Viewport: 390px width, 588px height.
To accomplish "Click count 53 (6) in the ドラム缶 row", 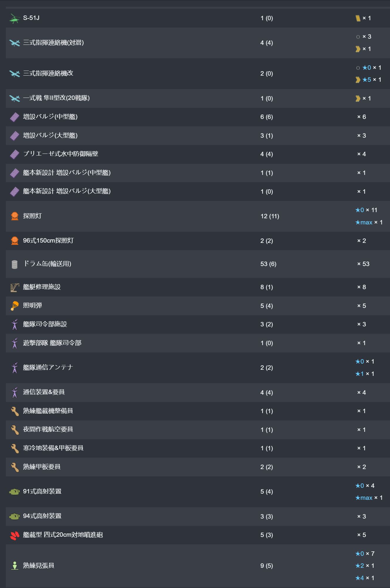I will pos(268,264).
